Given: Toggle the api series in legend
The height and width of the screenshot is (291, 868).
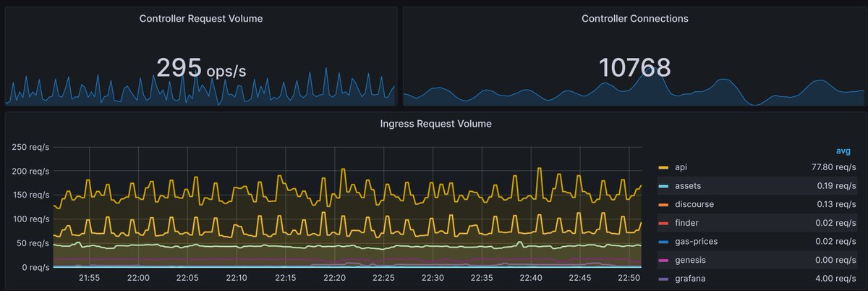Looking at the screenshot, I should (680, 168).
